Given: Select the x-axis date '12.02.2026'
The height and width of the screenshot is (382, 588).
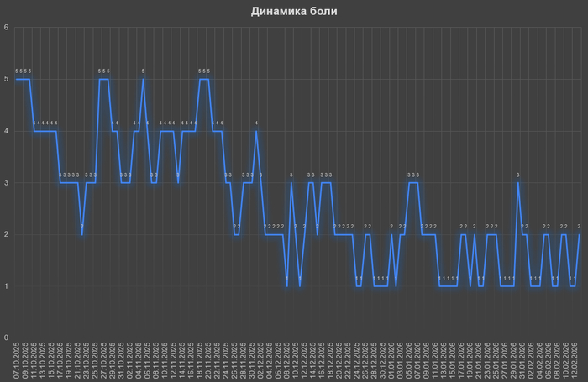Looking at the screenshot, I should pos(575,361).
